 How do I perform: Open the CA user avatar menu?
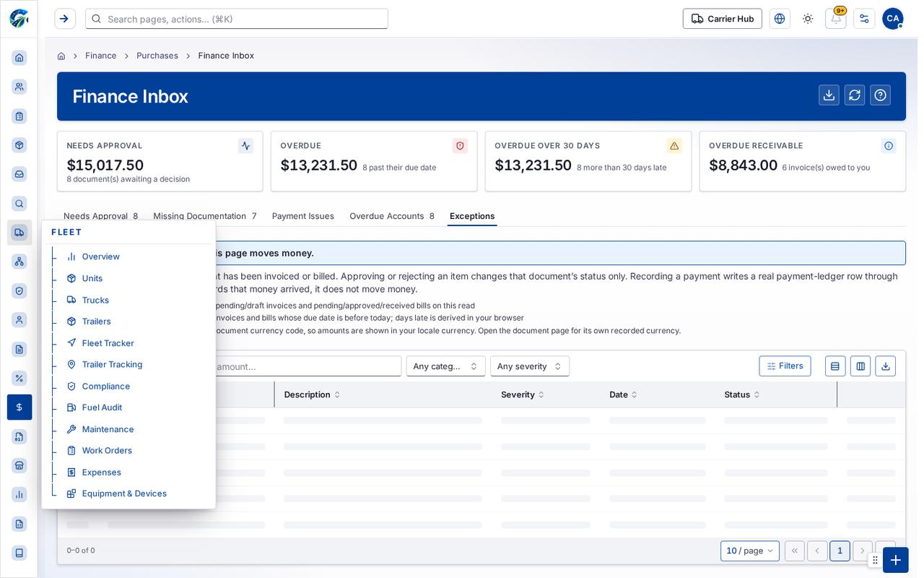tap(893, 19)
